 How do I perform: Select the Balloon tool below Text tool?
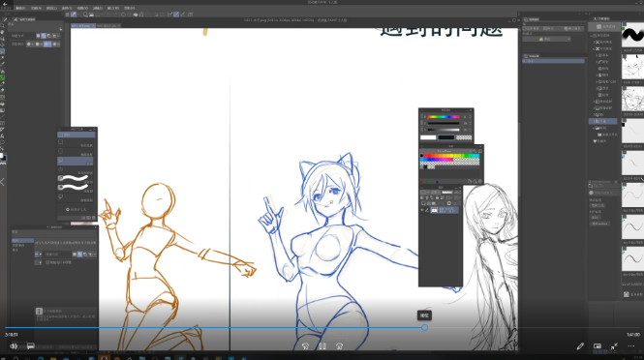coord(3,142)
